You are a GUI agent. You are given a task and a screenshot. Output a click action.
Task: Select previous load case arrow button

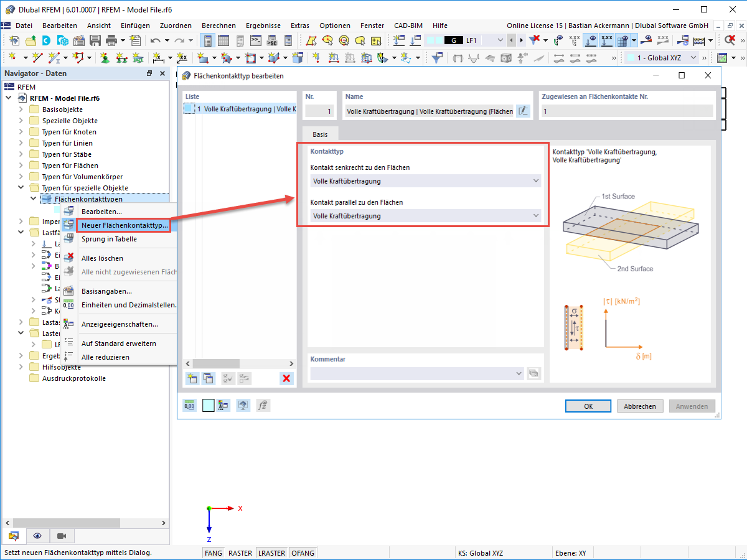pyautogui.click(x=512, y=40)
